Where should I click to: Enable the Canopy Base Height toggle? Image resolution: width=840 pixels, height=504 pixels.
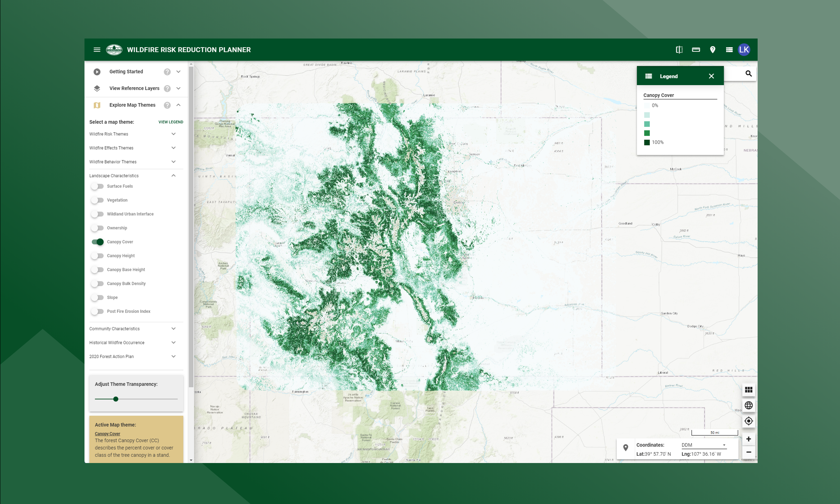tap(97, 270)
